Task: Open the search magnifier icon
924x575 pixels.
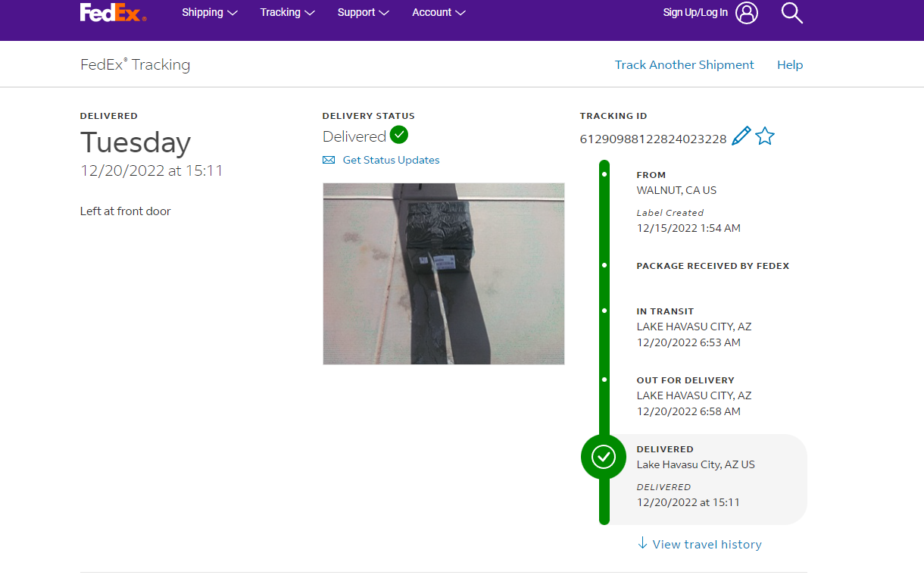Action: click(791, 13)
